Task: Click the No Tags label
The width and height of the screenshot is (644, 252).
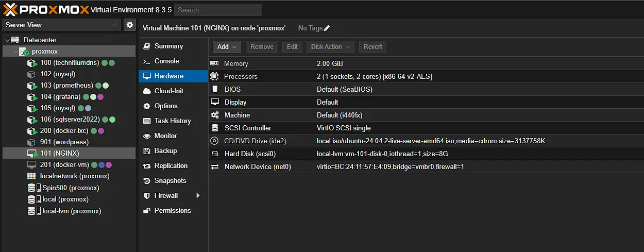Action: pyautogui.click(x=311, y=28)
